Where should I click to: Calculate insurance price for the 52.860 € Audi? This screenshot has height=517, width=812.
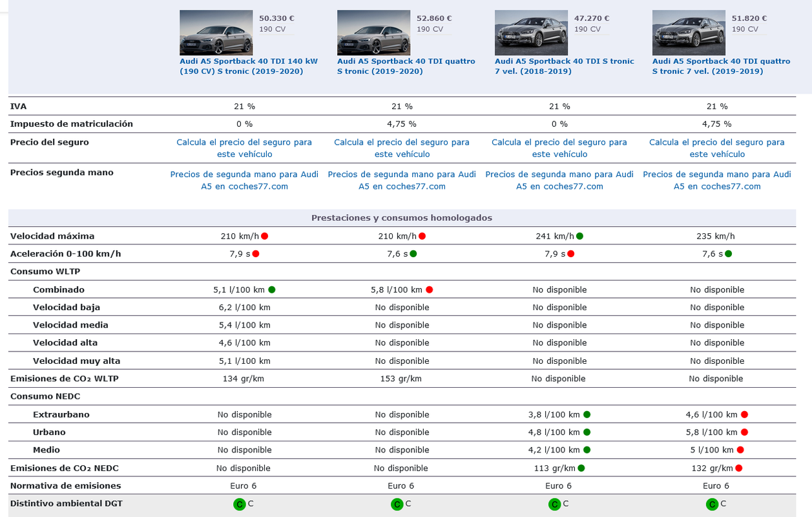coord(402,148)
